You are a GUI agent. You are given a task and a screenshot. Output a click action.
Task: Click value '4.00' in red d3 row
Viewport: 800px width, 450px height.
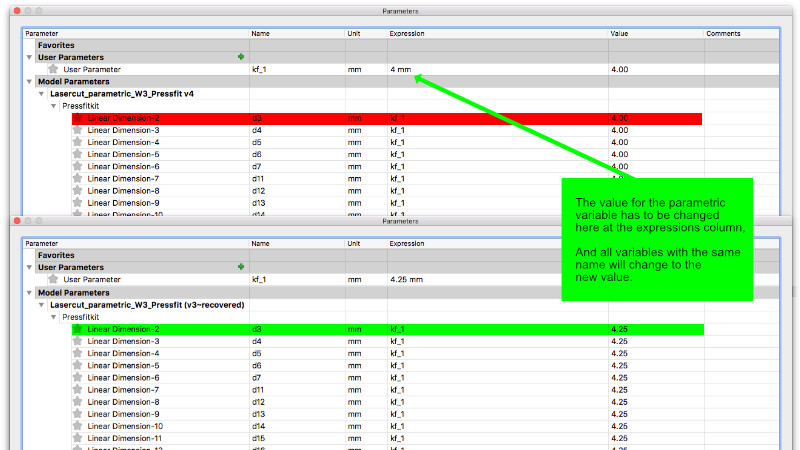(619, 118)
